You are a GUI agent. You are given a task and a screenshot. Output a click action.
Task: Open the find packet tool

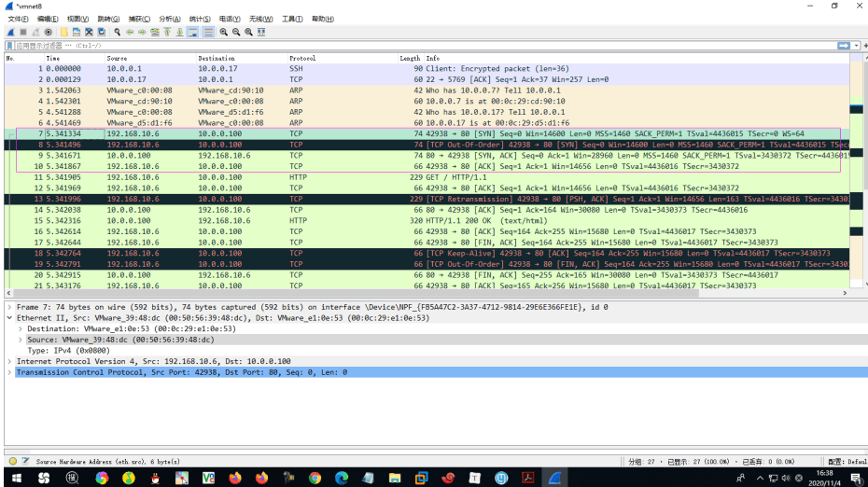click(118, 32)
